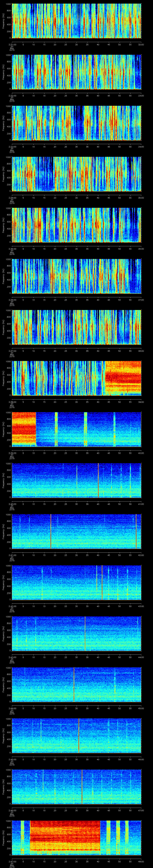
Task: Click the 2:44:00 start time label
Action: [12, 708]
